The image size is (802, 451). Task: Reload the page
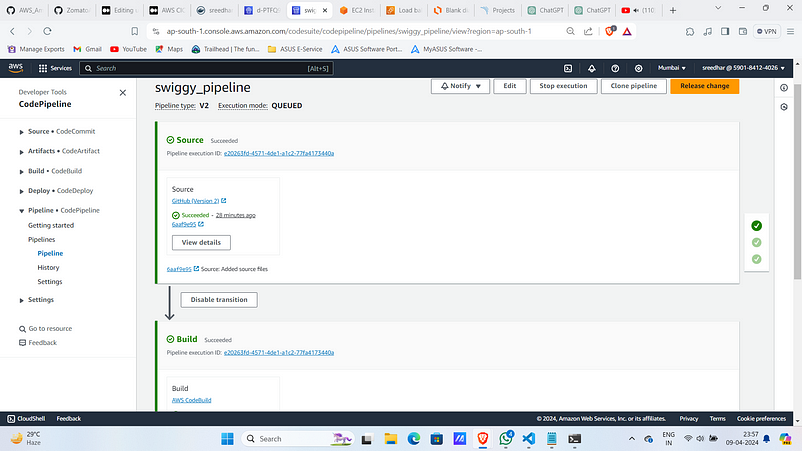(47, 31)
